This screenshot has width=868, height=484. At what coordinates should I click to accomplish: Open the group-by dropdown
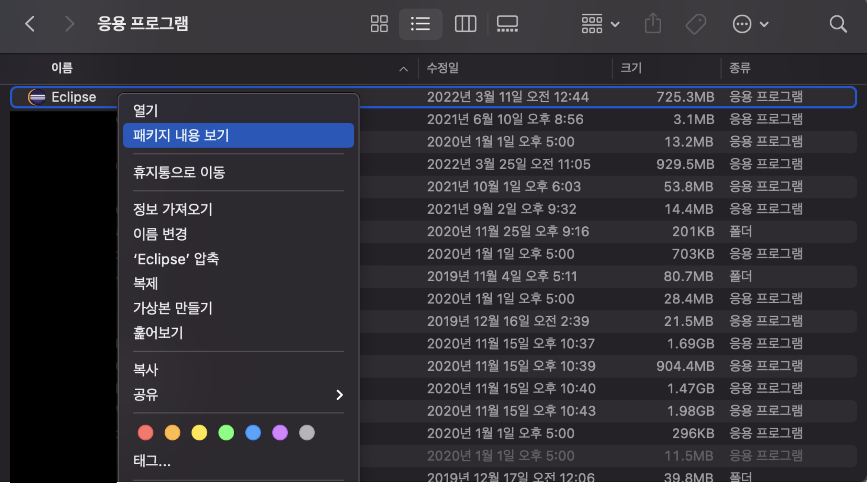pyautogui.click(x=600, y=24)
